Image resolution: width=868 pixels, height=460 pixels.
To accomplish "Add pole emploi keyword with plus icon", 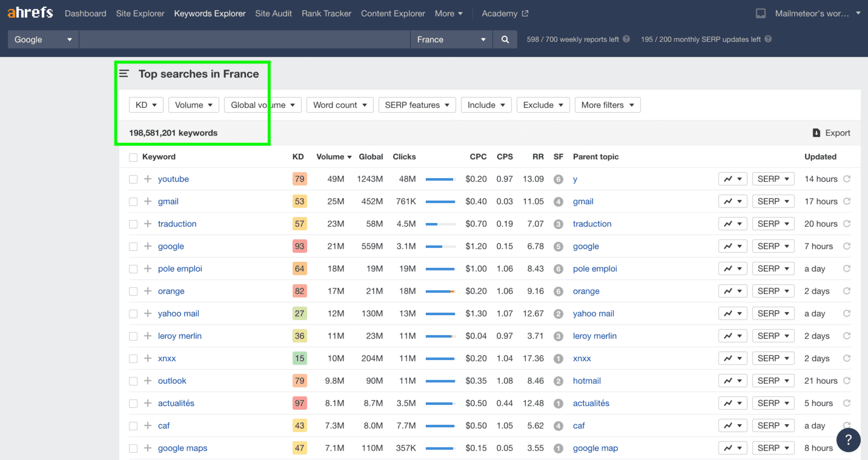I will tap(148, 268).
